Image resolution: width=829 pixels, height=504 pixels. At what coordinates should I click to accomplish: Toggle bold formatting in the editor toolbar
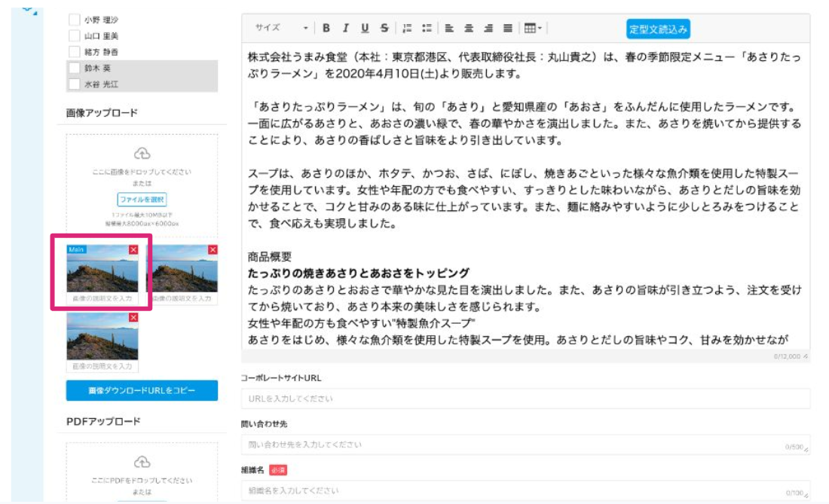tap(326, 28)
